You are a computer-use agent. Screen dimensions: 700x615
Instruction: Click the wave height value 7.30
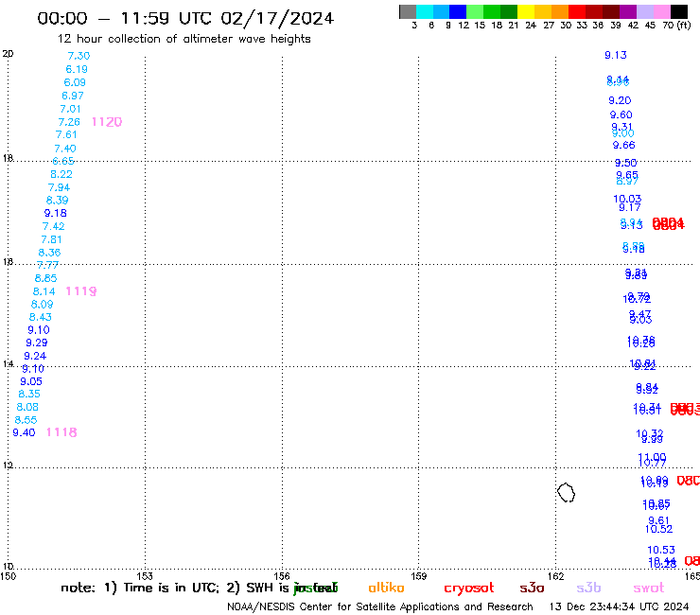pyautogui.click(x=79, y=56)
